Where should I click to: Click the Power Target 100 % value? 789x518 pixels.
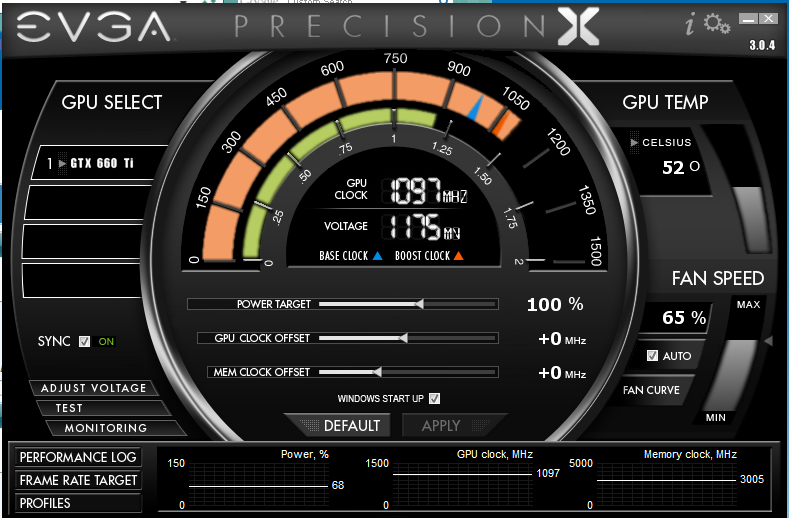tap(555, 304)
